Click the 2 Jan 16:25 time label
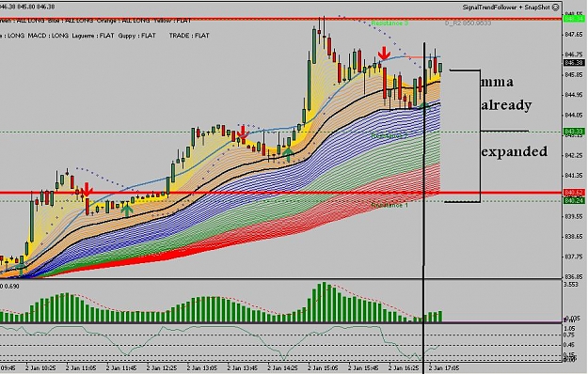The height and width of the screenshot is (374, 588). [404, 368]
